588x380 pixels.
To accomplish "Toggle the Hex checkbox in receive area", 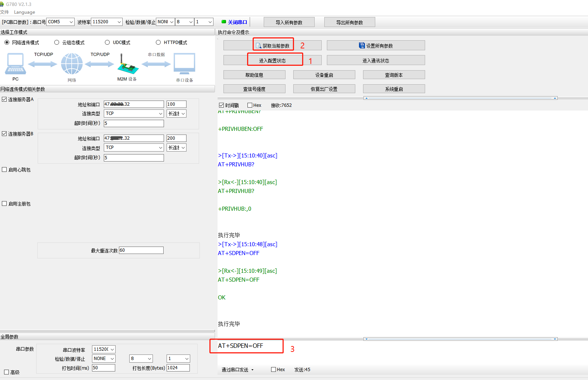I will pos(250,105).
